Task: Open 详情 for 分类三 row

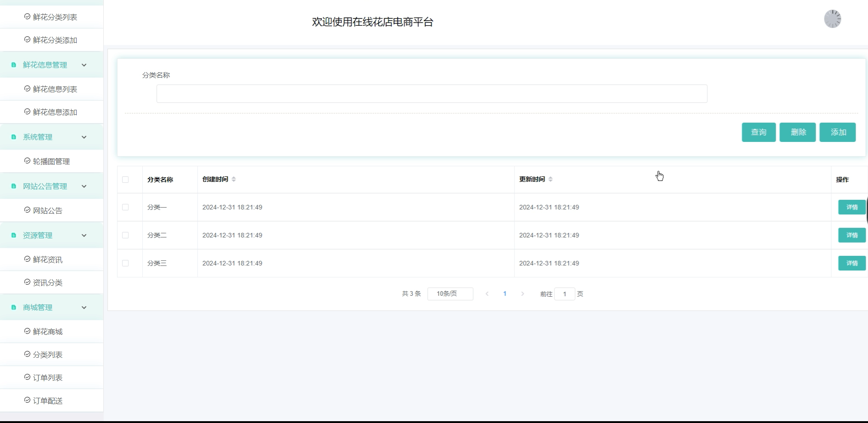Action: 852,263
